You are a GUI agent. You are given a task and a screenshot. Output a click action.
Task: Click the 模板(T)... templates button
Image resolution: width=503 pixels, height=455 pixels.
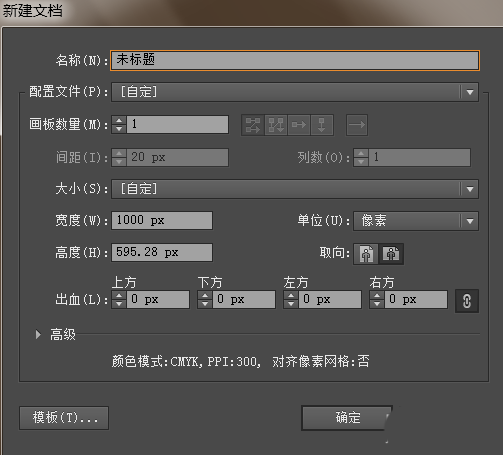click(64, 418)
